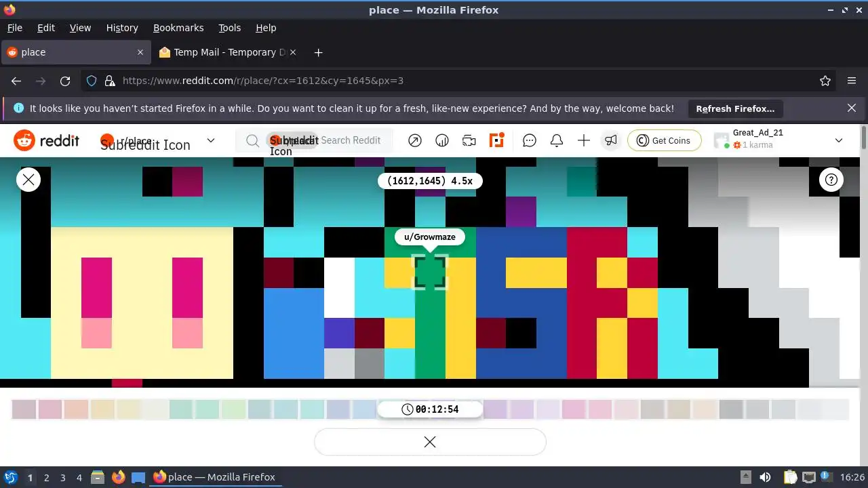
Task: Select the place — Mozilla Firefox taskbar entry
Action: pyautogui.click(x=214, y=477)
